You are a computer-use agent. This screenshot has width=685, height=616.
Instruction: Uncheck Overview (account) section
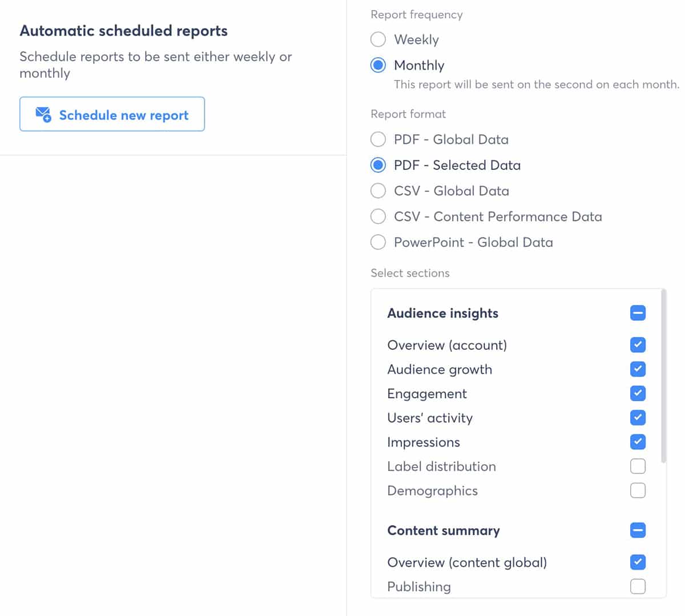[638, 345]
